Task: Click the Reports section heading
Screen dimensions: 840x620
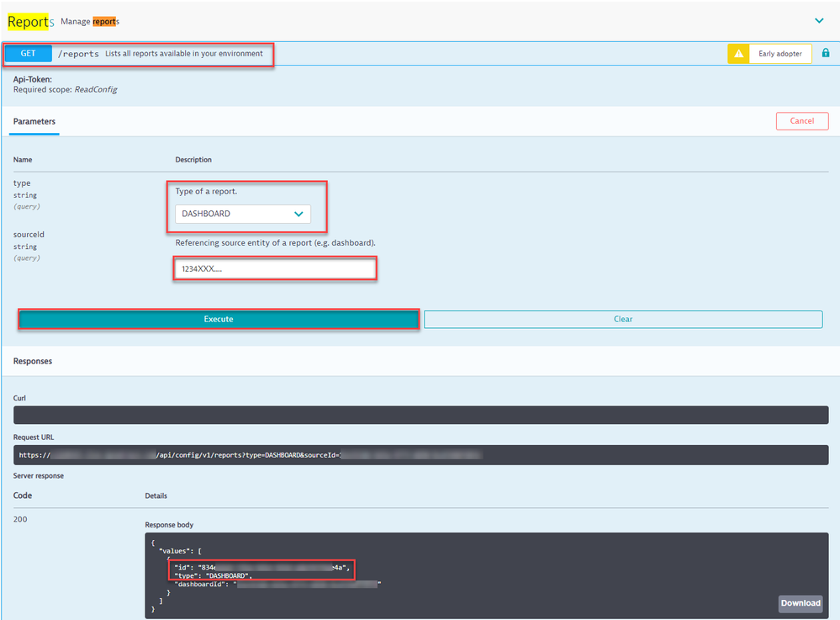Action: point(30,21)
